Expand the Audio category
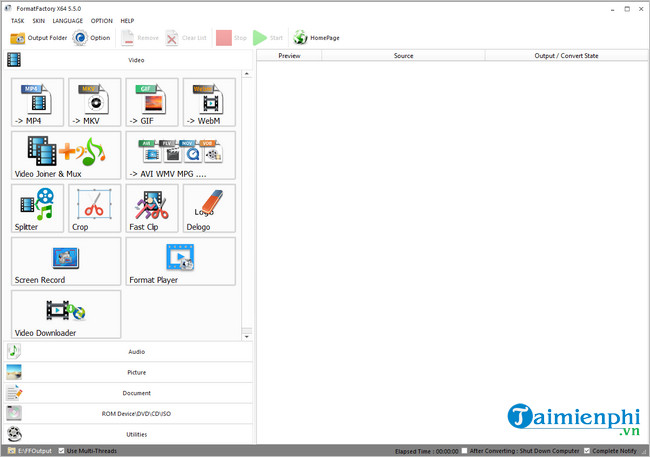Image resolution: width=650 pixels, height=457 pixels. 128,352
